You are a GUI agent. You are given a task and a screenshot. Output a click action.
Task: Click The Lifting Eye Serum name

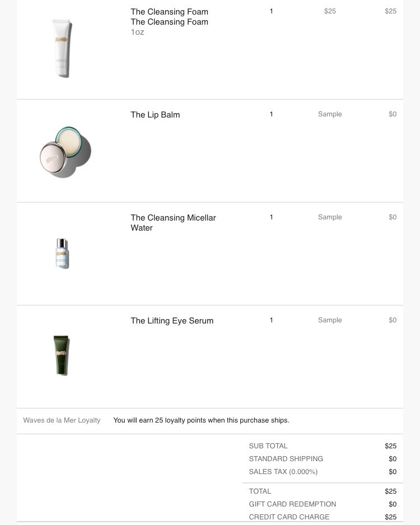point(172,321)
